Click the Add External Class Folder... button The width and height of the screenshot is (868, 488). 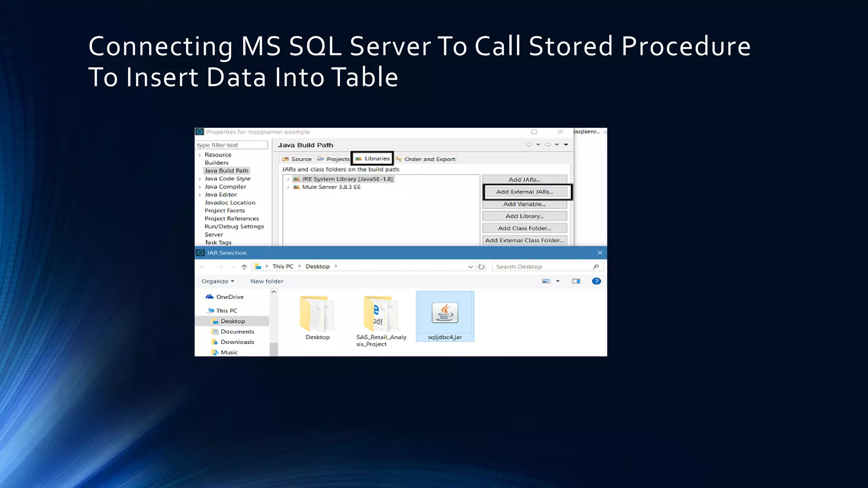coord(524,240)
